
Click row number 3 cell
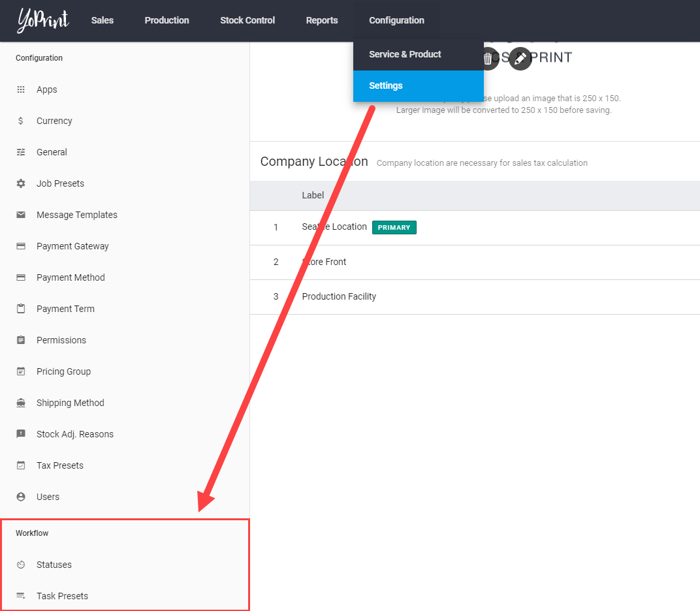276,297
